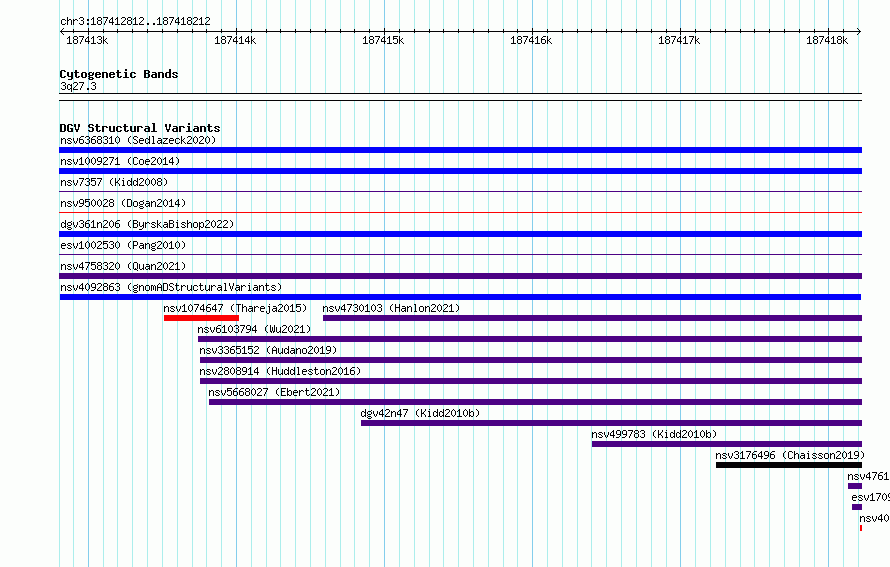890x567 pixels.
Task: Select the nsv2808914 (Huddleston2016) label
Action: coord(280,371)
